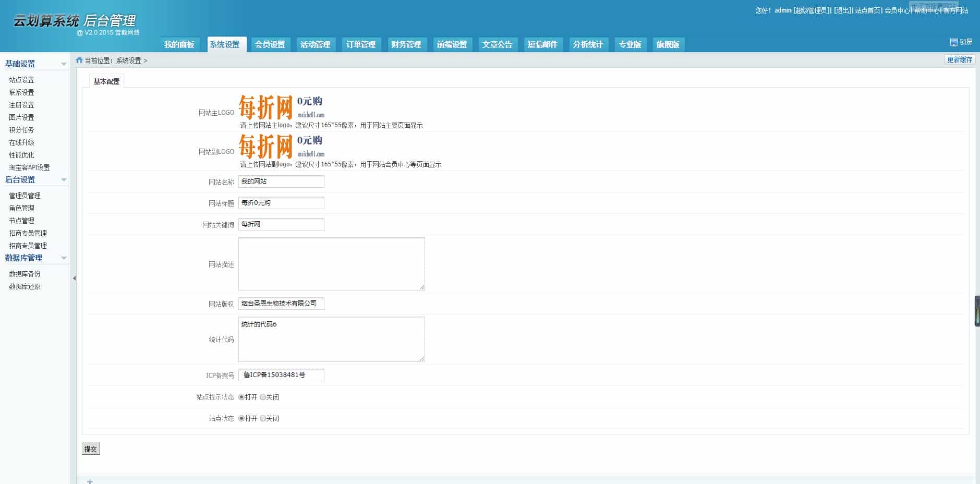Click the 提交 submit button
Screen dimensions: 980x484
coord(91,449)
